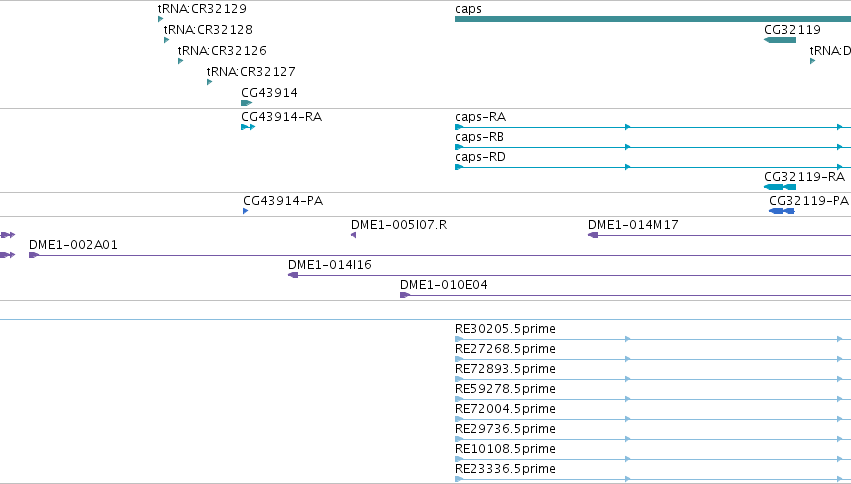Select the CG32119 gene feature bar
The height and width of the screenshot is (484, 851).
click(780, 40)
